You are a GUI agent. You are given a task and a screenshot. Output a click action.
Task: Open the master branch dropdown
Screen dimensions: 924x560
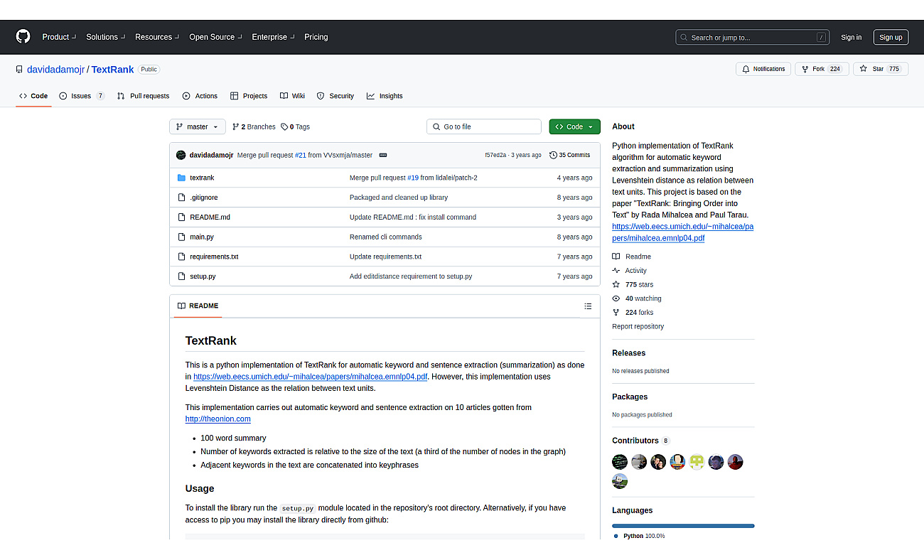pyautogui.click(x=198, y=126)
